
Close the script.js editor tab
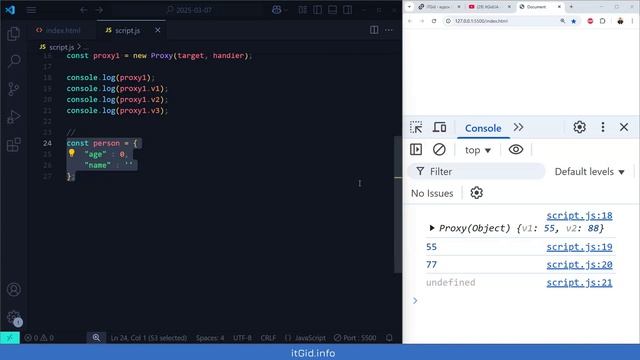[158, 30]
